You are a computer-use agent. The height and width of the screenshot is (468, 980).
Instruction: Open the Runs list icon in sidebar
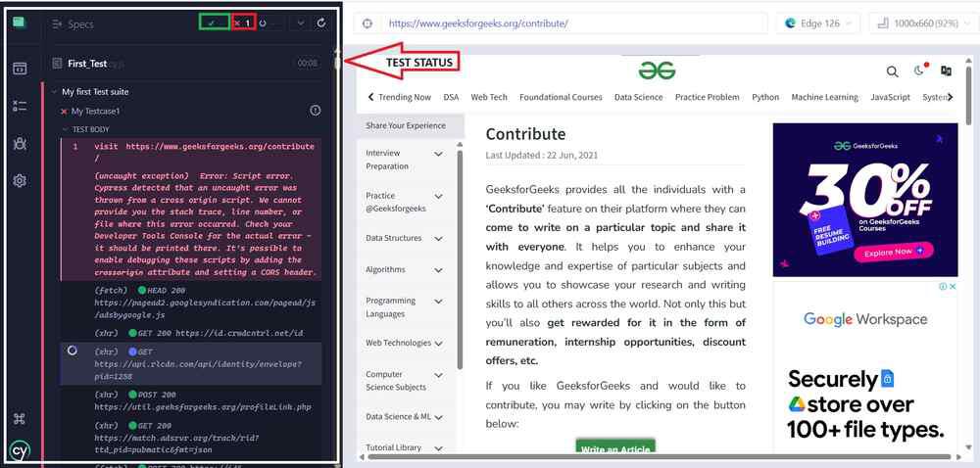point(20,106)
